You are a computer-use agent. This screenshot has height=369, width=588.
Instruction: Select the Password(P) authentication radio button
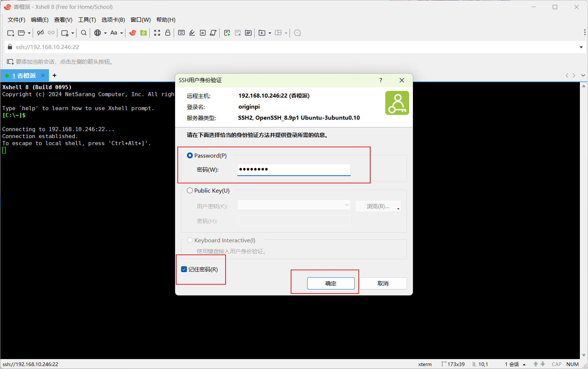pyautogui.click(x=190, y=155)
